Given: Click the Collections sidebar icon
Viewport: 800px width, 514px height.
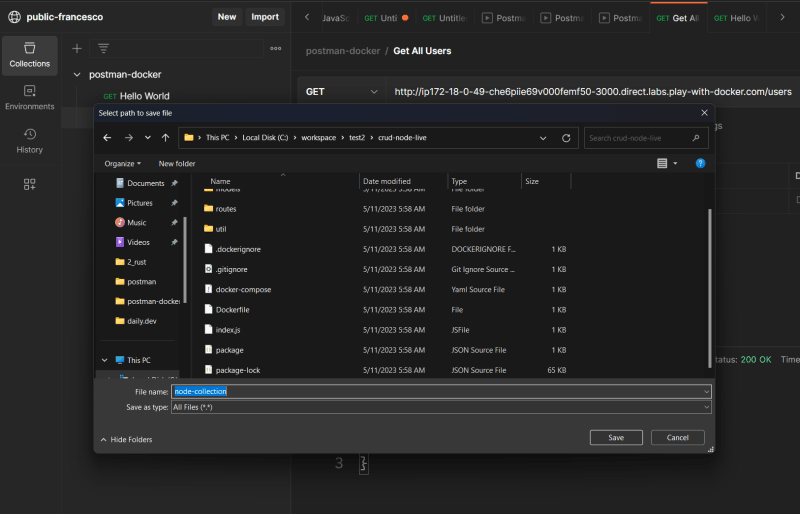Looking at the screenshot, I should coord(29,54).
